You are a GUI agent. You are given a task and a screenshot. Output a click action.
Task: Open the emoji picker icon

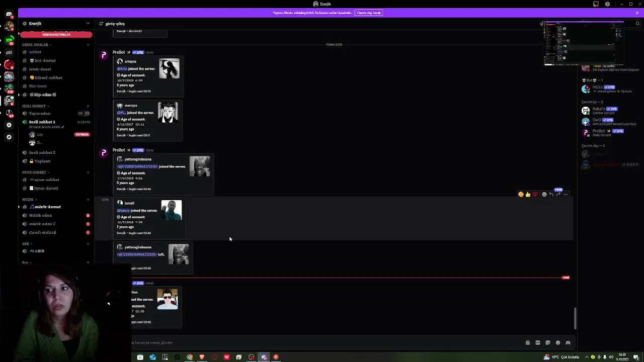click(x=558, y=343)
